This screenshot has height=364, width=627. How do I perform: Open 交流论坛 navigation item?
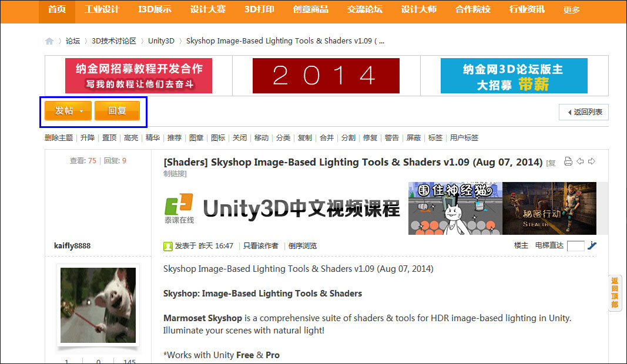click(x=365, y=9)
